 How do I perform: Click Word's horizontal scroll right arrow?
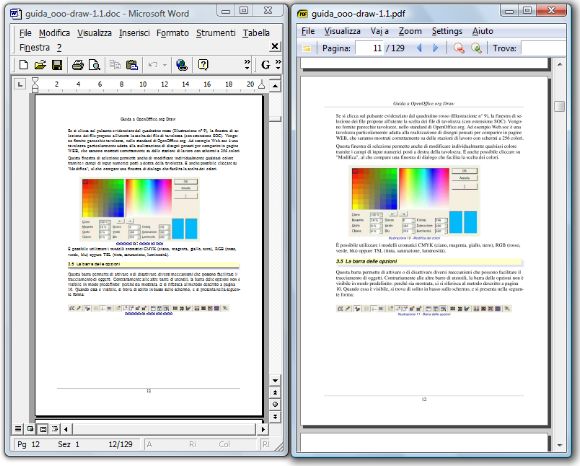(x=263, y=429)
